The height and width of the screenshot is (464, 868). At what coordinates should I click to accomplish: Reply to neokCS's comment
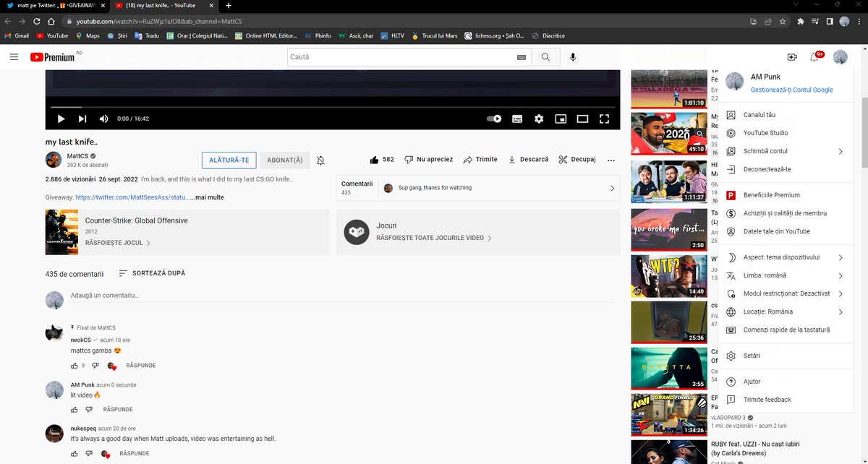[141, 366]
